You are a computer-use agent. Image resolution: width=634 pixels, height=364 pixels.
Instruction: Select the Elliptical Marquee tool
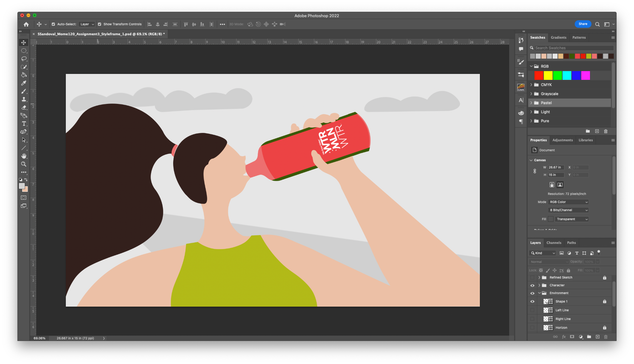tap(24, 51)
